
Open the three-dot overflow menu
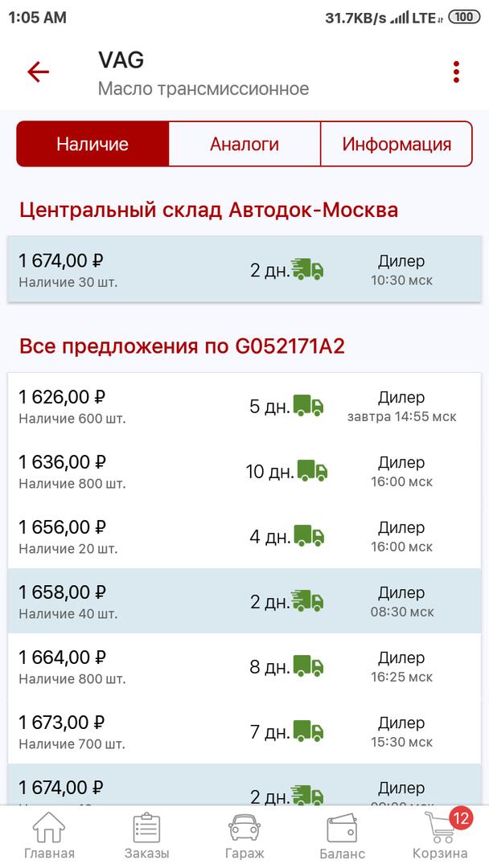pos(456,72)
